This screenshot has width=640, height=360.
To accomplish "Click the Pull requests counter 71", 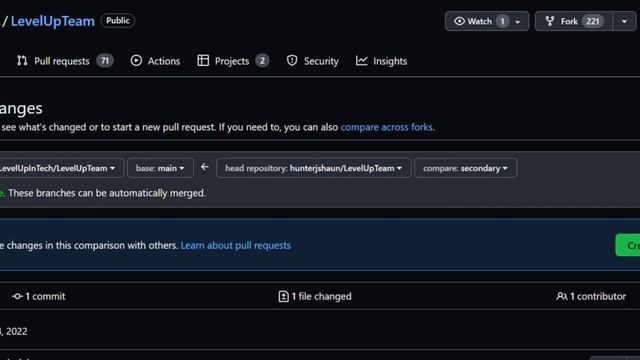I will pos(105,61).
